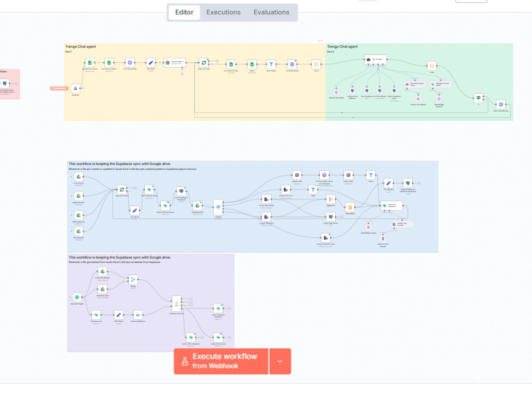Select the Code braces node in Part 2
Image resolution: width=532 pixels, height=399 pixels.
(432, 66)
